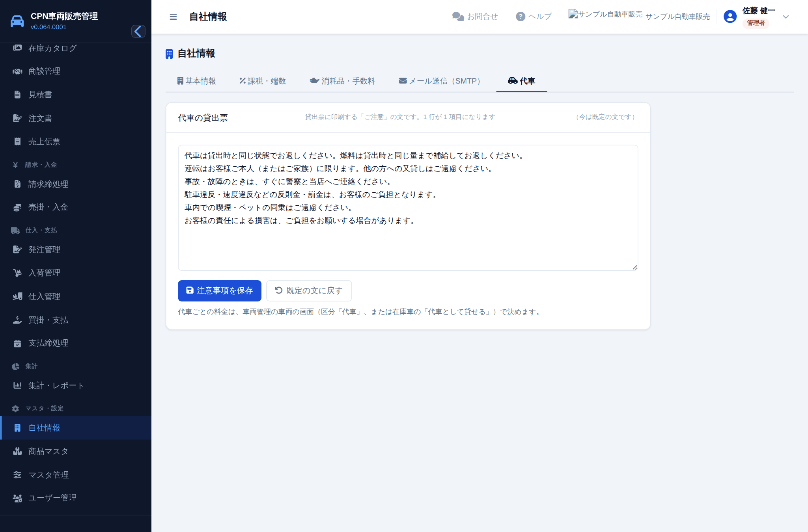This screenshot has width=808, height=532.
Task: Go to マスタ管理 page
Action: coord(76,475)
